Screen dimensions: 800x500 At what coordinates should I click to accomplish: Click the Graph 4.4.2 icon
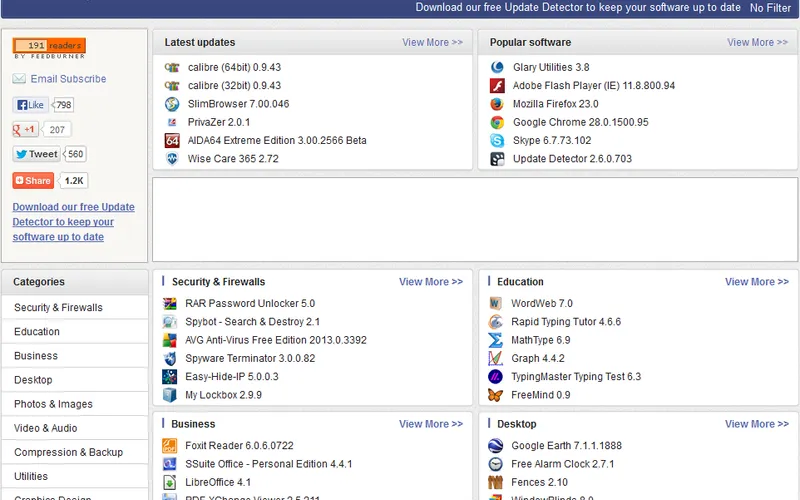[495, 359]
